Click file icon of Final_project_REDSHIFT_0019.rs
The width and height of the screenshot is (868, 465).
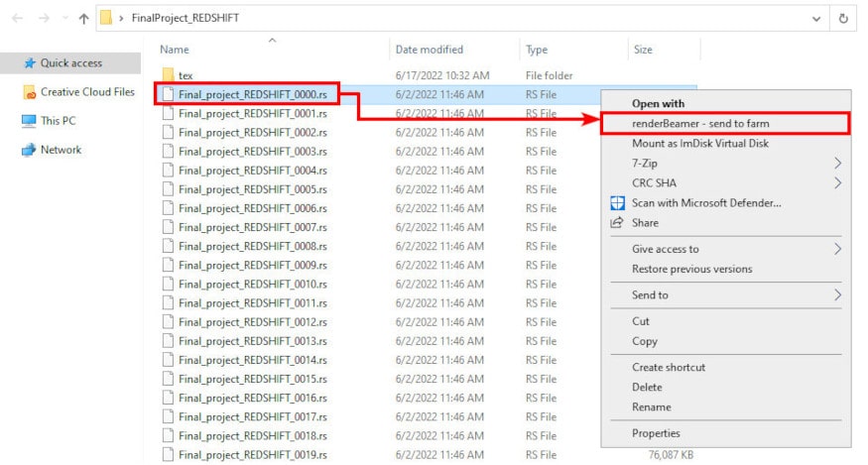(168, 454)
